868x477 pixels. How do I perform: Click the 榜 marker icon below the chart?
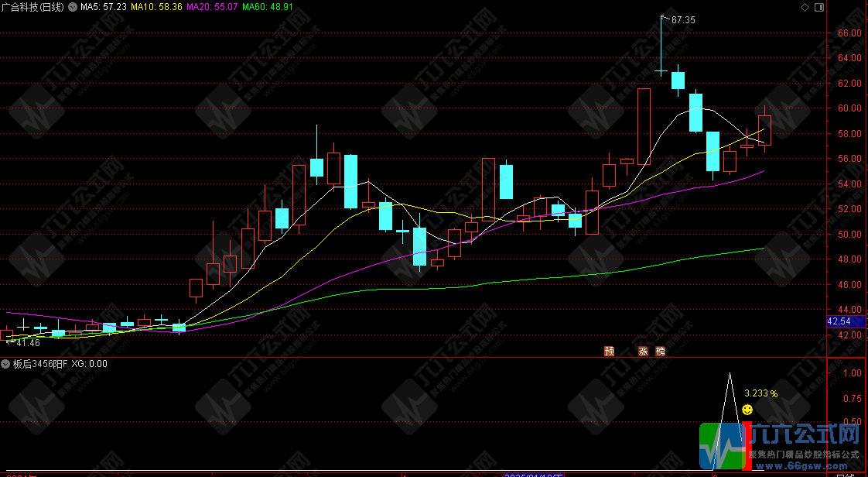click(x=660, y=351)
